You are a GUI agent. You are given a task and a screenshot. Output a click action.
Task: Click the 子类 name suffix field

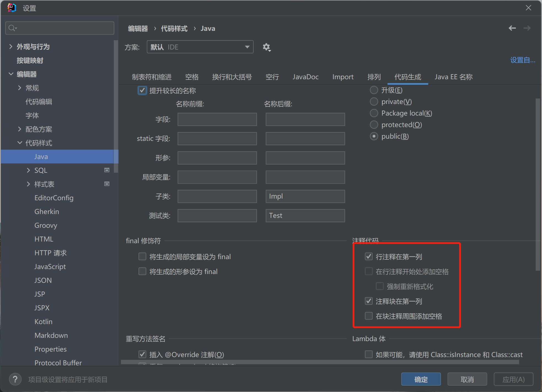305,196
